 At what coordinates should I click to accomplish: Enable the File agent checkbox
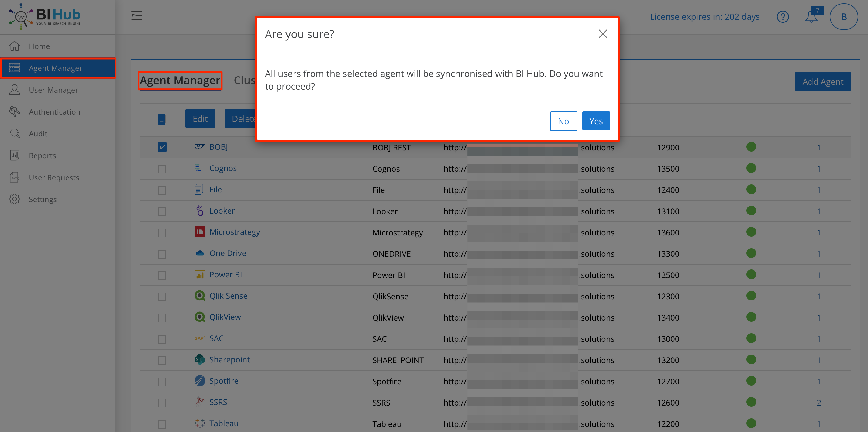point(162,190)
